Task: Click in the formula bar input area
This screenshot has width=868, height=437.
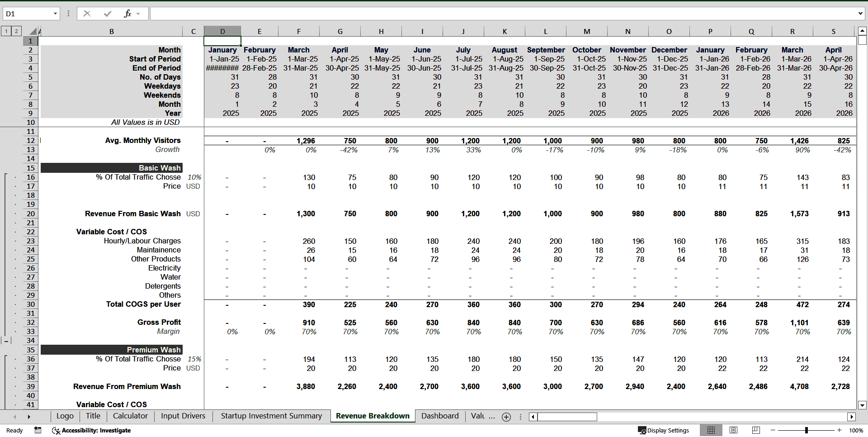Action: point(503,14)
